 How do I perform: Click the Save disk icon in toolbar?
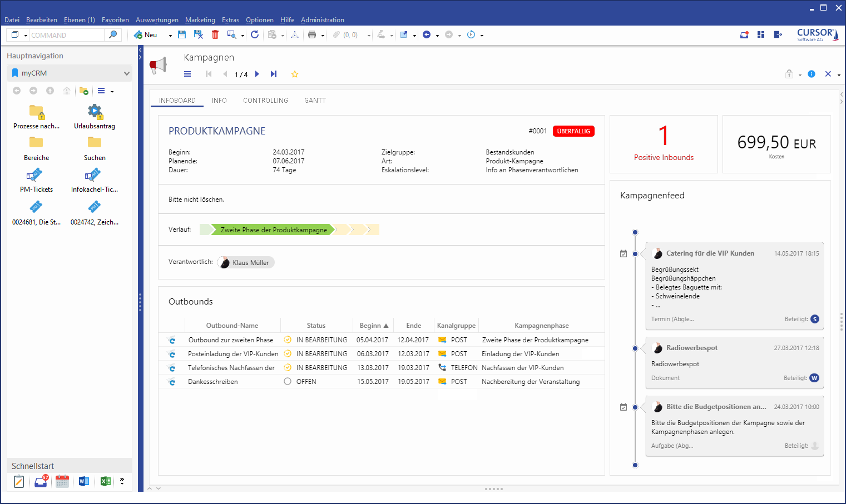(182, 34)
